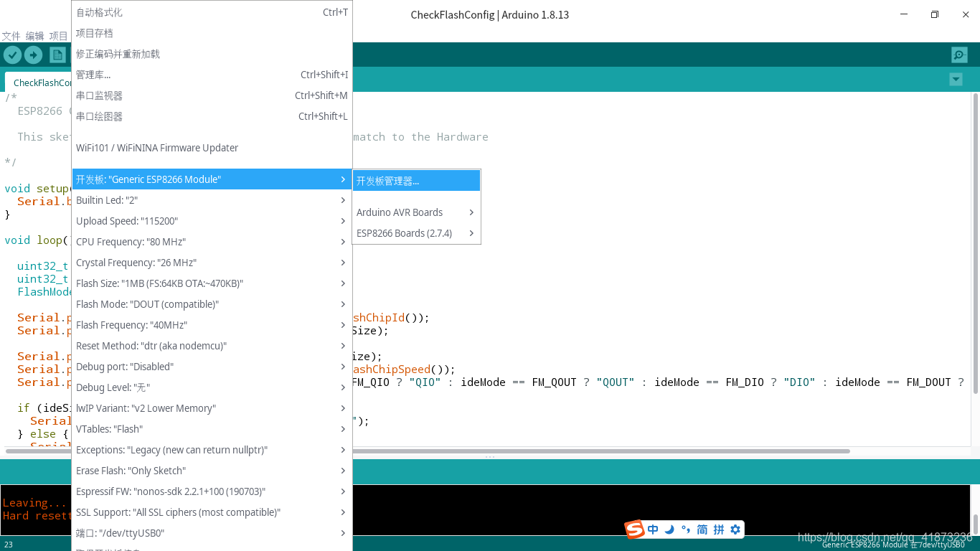Screen dimensions: 980x551
Task: Toggle simplified 简 in IME bar
Action: point(702,529)
